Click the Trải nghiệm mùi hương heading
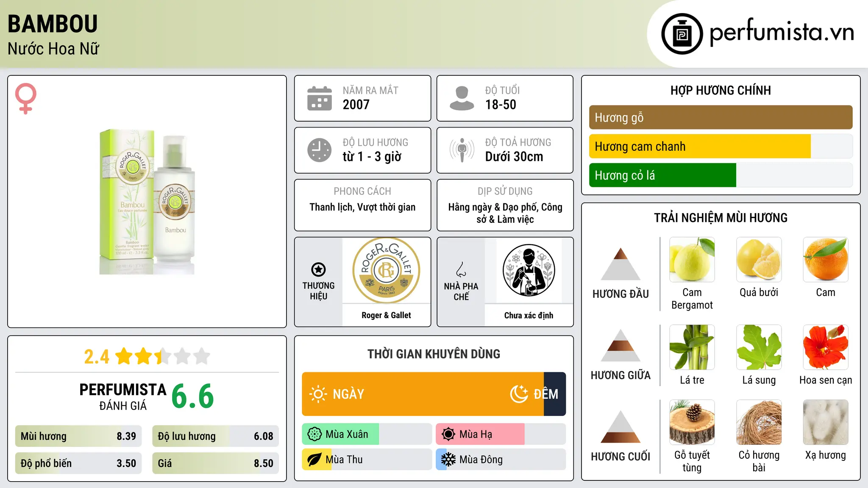The width and height of the screenshot is (868, 488). (x=721, y=218)
